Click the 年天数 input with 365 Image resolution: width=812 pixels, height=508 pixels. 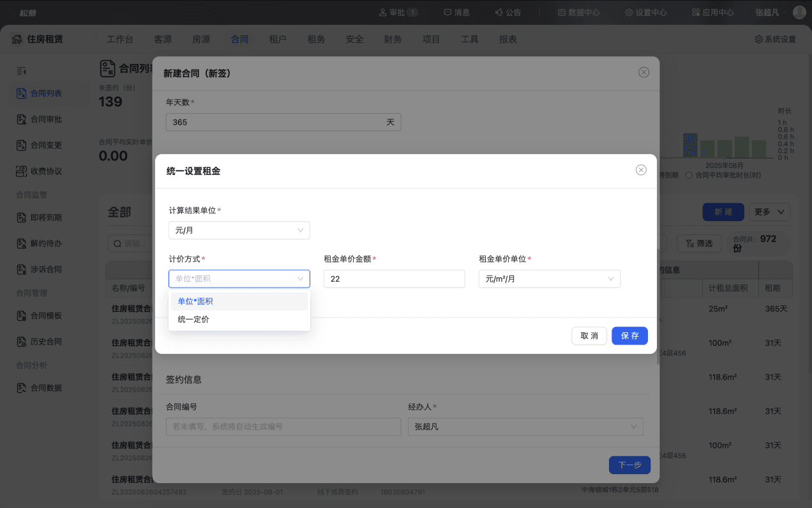point(283,122)
